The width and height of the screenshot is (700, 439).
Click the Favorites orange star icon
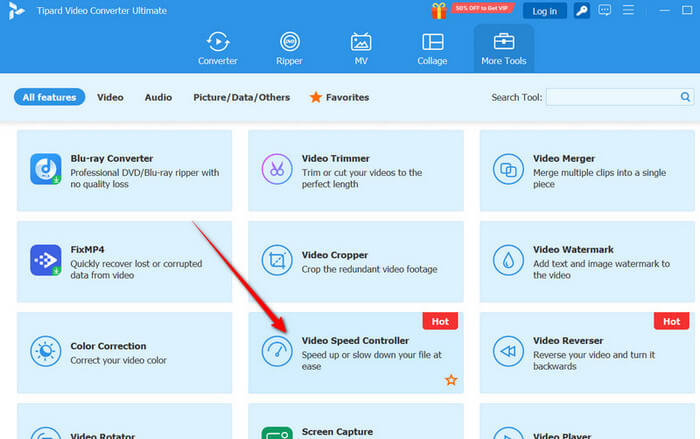[x=316, y=97]
